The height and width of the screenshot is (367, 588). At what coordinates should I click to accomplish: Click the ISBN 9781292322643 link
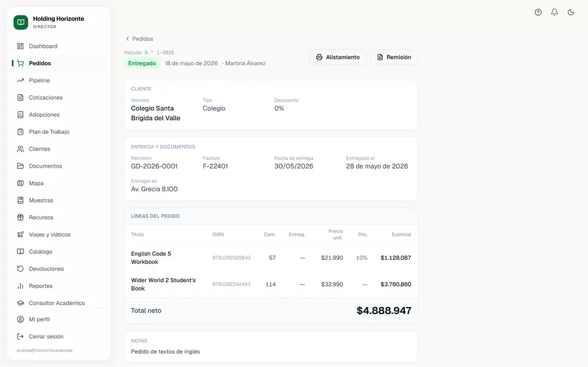tap(231, 257)
